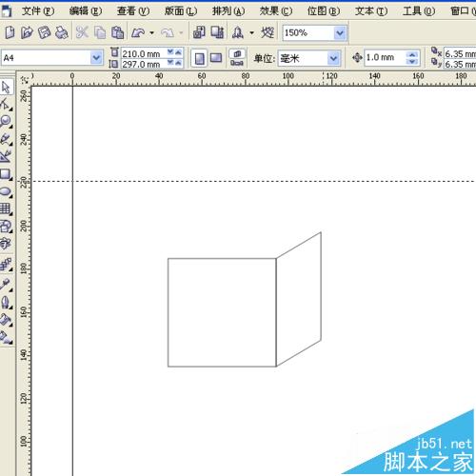
Task: Select the Text tool
Action: 6,244
